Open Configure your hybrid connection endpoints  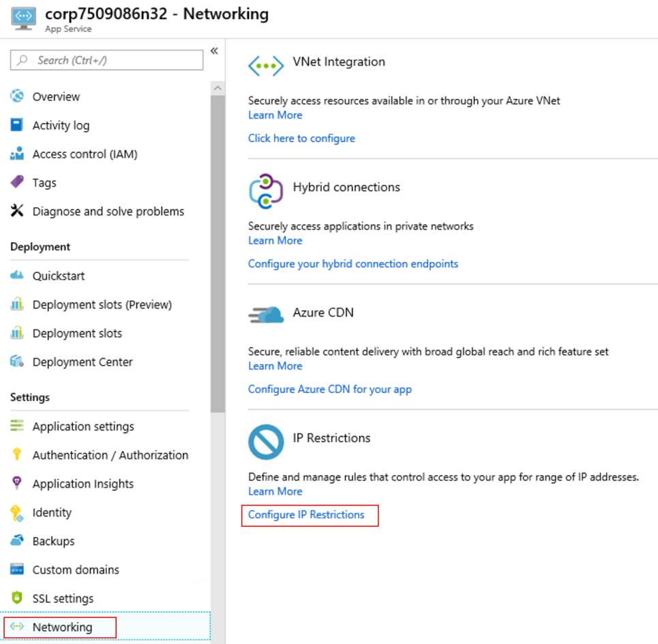(353, 263)
